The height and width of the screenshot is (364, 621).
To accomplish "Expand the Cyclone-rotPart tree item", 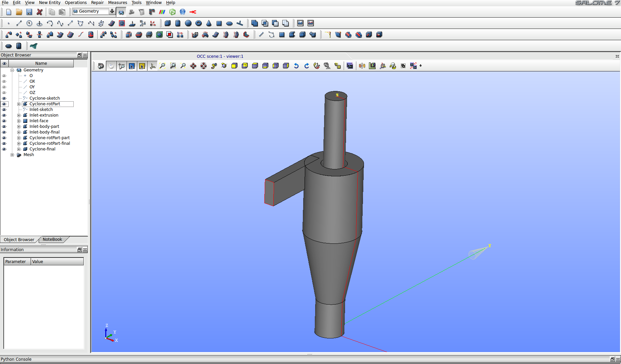I will [x=19, y=104].
